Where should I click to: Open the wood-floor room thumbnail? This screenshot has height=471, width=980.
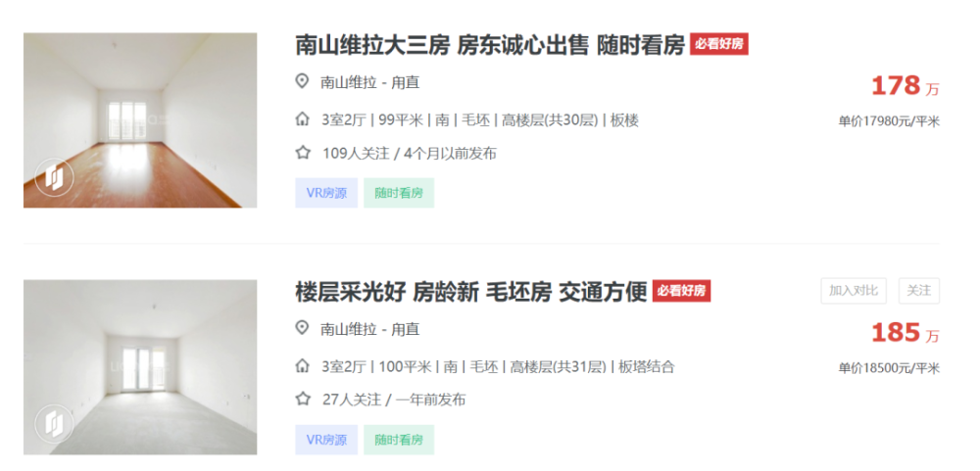pos(140,119)
